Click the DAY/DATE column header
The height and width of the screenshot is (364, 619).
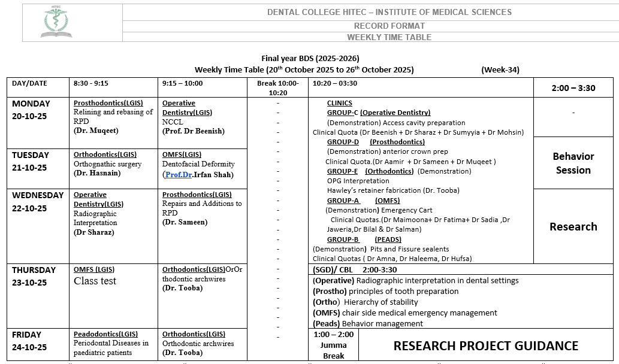[x=29, y=83]
